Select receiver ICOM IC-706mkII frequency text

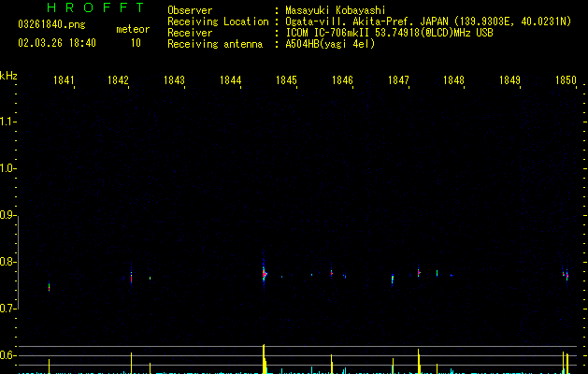[389, 33]
